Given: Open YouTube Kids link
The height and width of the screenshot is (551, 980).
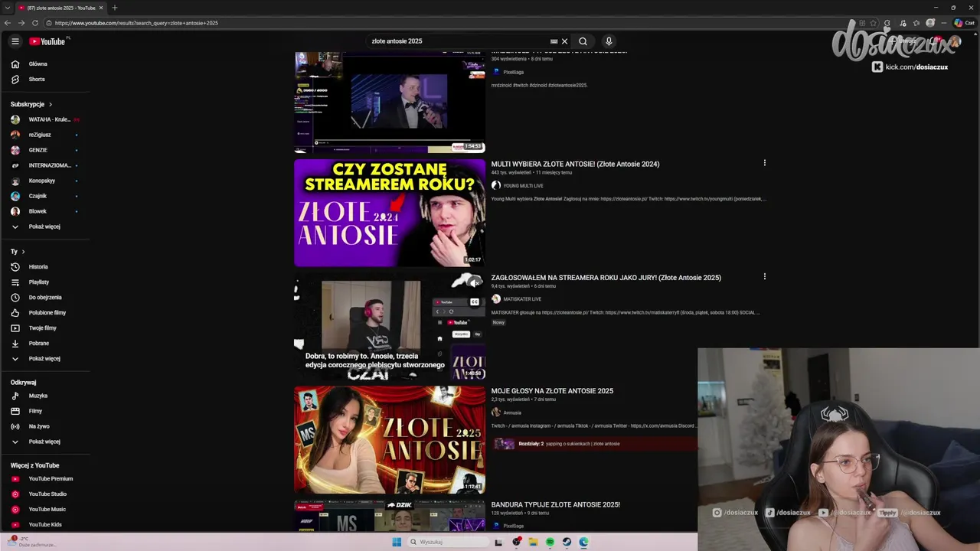Looking at the screenshot, I should pos(45,525).
